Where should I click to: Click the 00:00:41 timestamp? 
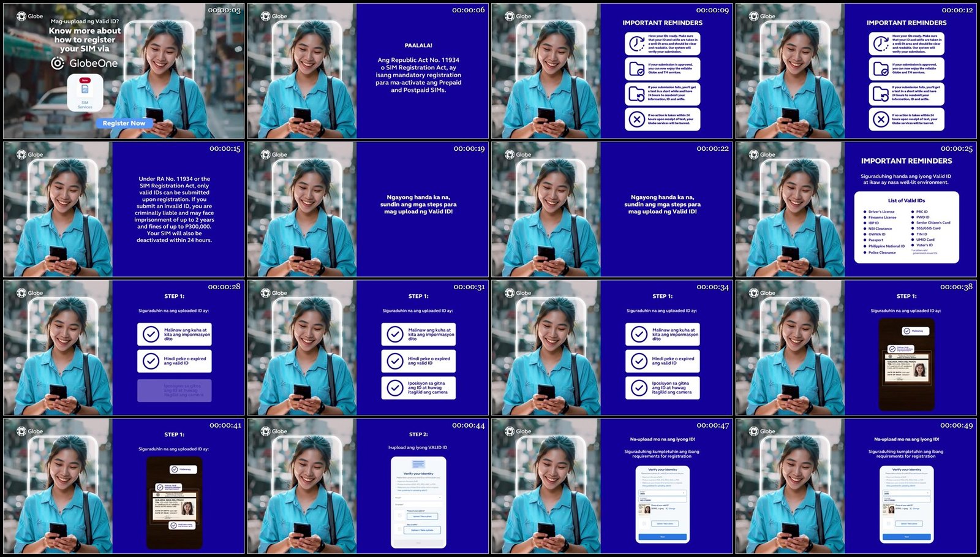click(224, 426)
